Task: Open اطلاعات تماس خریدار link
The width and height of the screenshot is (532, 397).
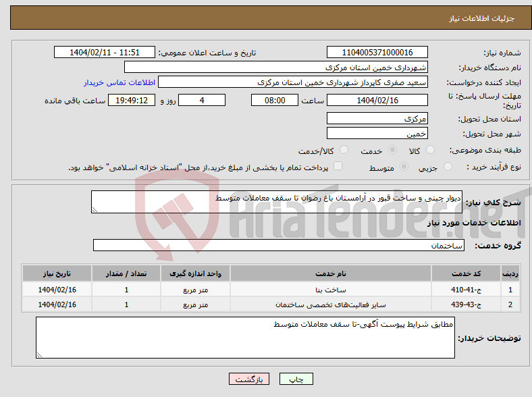Action: [119, 82]
